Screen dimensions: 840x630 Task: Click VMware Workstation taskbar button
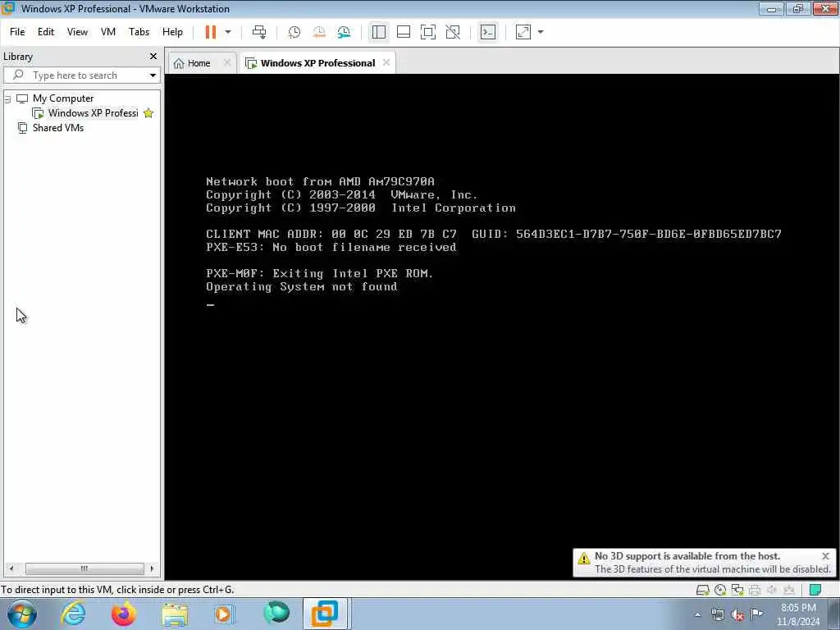326,614
